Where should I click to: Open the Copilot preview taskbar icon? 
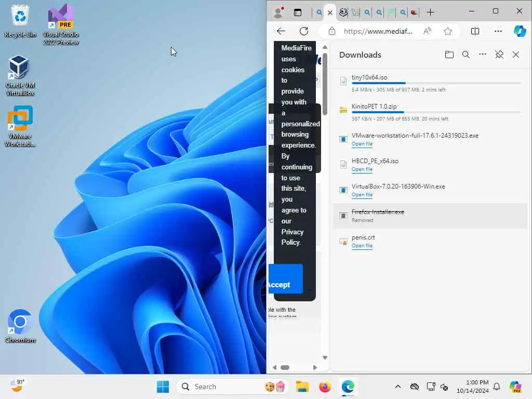point(515,387)
